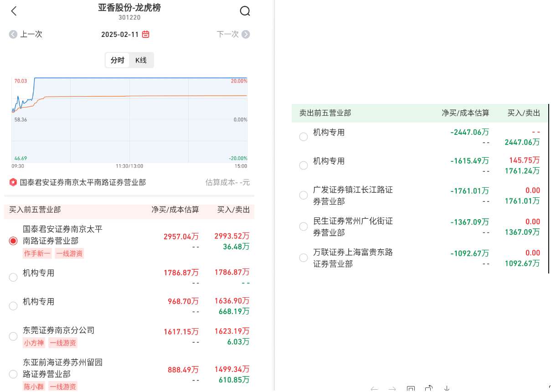Click the previous image left arrow
The width and height of the screenshot is (551, 392).
(x=374, y=389)
